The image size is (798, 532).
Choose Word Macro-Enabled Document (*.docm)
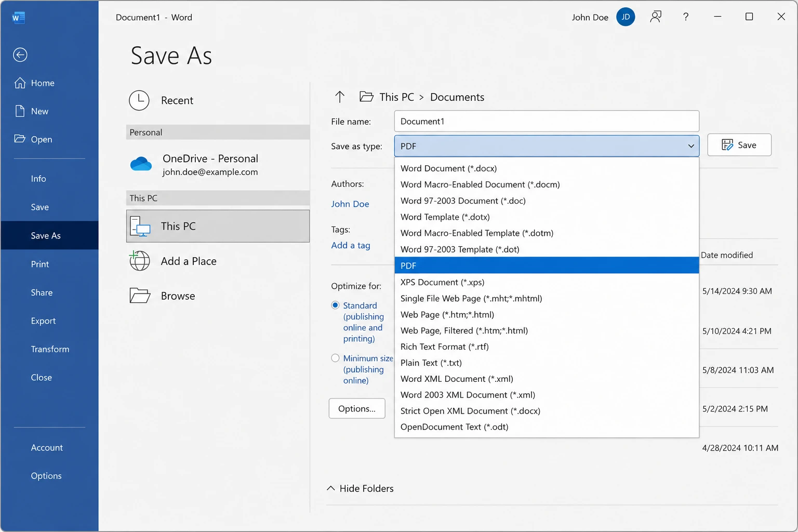(x=547, y=184)
